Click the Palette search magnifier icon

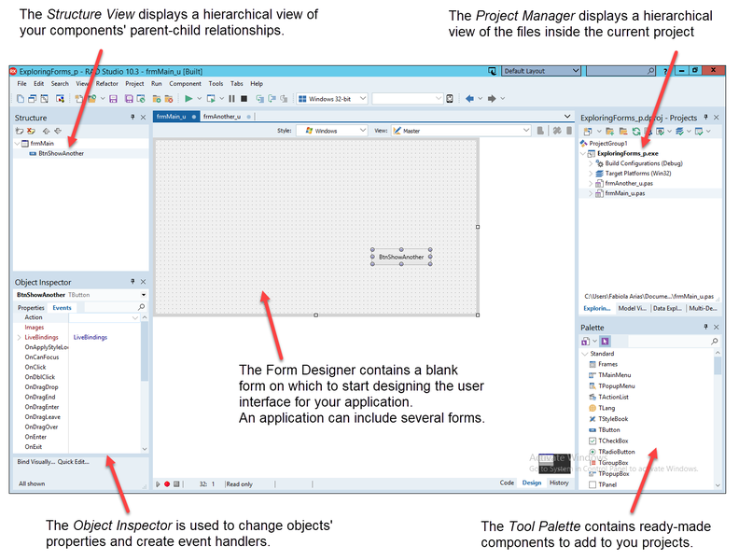[715, 342]
